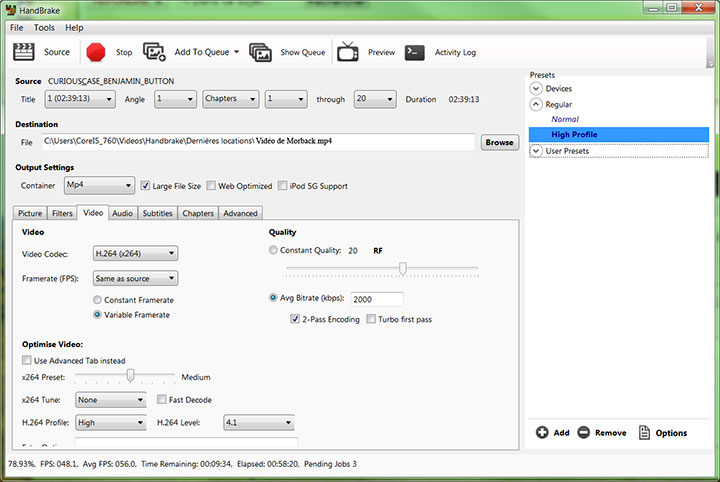Open the Framerate (FPS) dropdown
Viewport: 720px width, 482px height.
[135, 278]
